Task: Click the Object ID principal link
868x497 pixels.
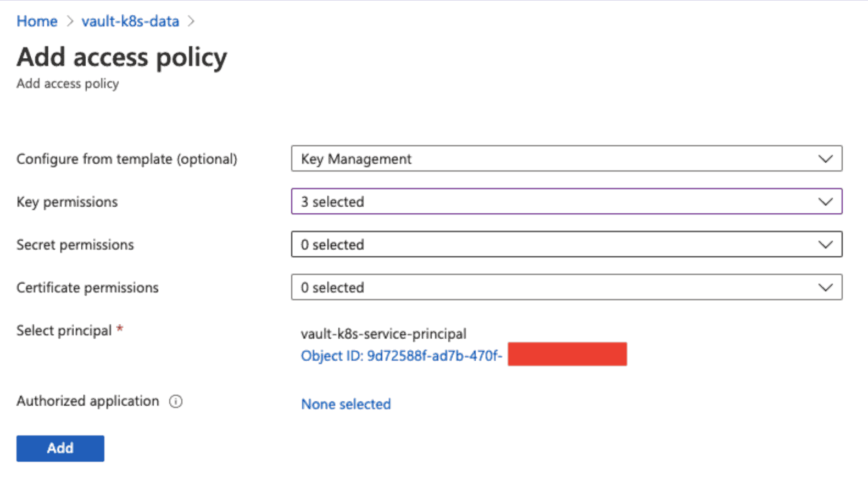Action: tap(401, 356)
